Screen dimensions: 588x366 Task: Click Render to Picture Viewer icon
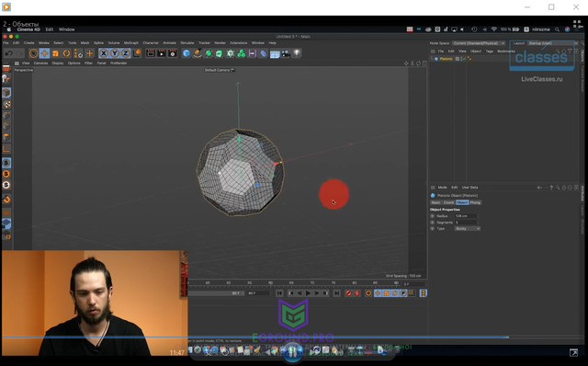(162, 53)
